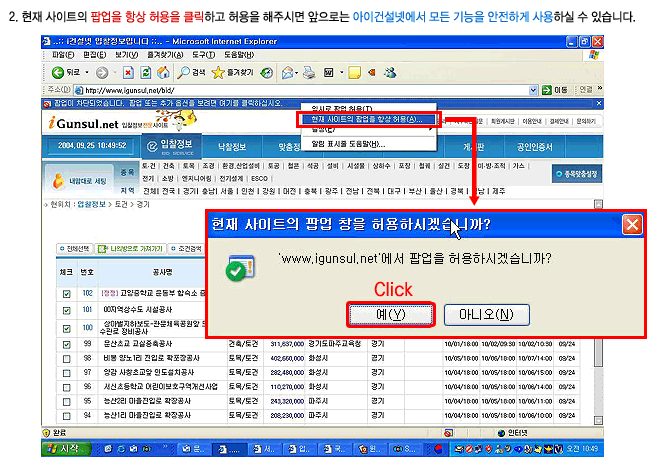Open the 즐겨찾기(A) menu

165,55
